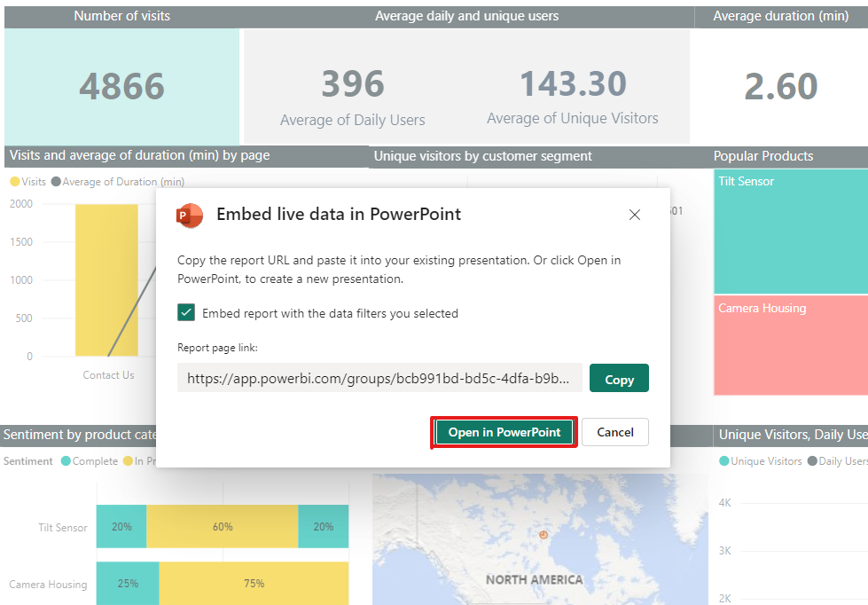Viewport: 868px width, 605px height.
Task: Click the Contact Us axis label
Action: pyautogui.click(x=108, y=375)
